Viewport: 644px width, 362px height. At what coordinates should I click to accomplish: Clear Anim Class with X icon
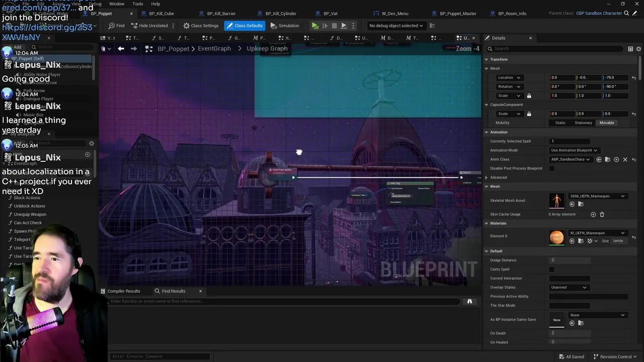click(x=625, y=159)
